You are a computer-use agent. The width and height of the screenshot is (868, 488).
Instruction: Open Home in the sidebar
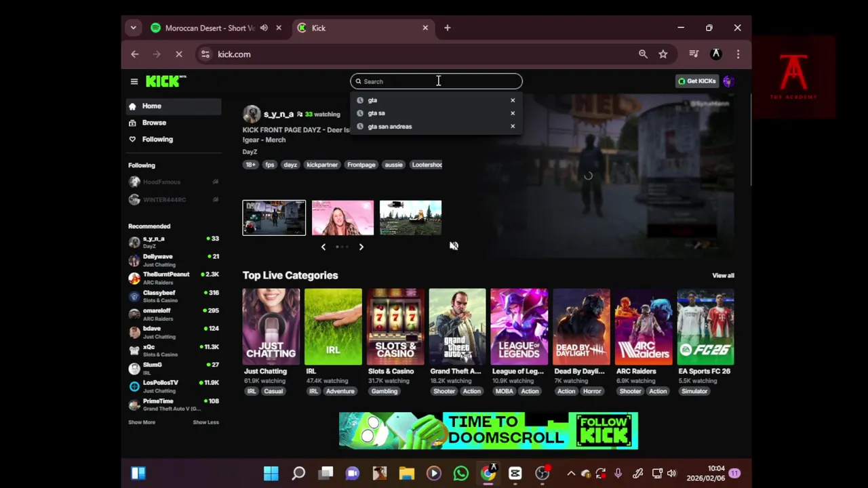174,106
